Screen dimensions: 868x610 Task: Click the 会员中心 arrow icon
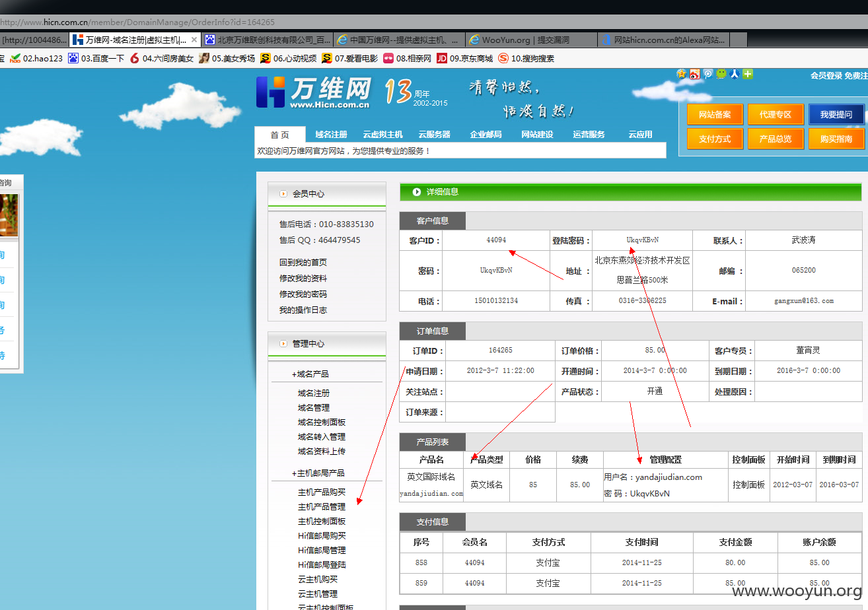pyautogui.click(x=283, y=194)
